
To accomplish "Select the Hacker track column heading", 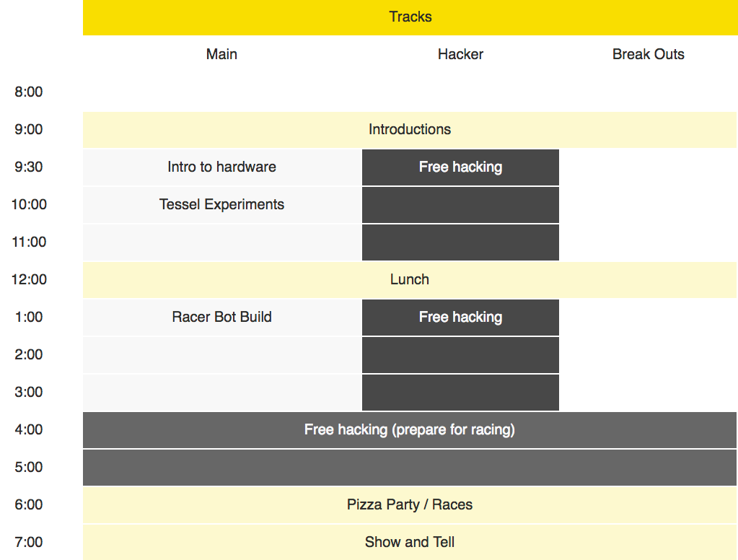I will [x=460, y=54].
